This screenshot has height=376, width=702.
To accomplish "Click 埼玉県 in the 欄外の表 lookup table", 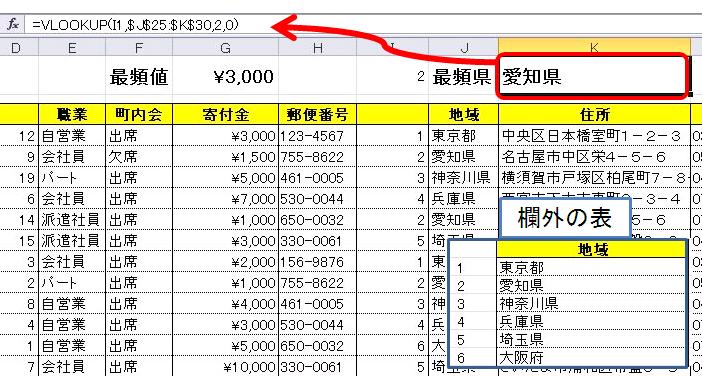I will [x=591, y=339].
